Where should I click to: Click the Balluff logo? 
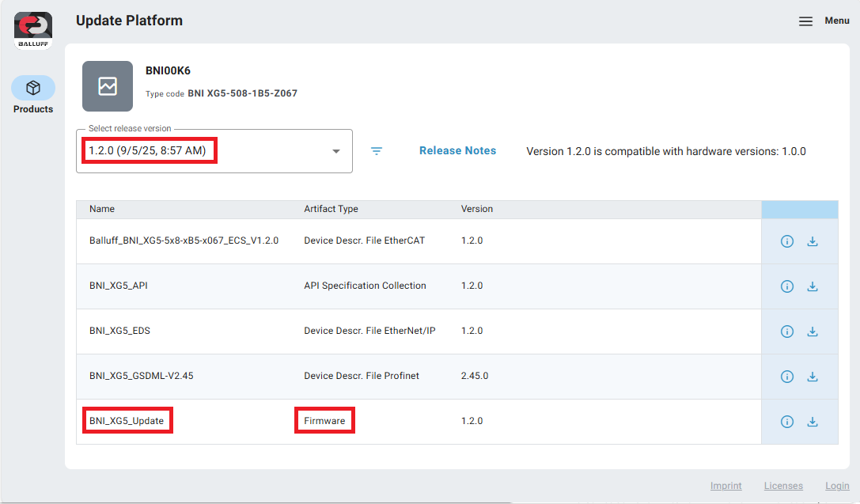[x=33, y=31]
